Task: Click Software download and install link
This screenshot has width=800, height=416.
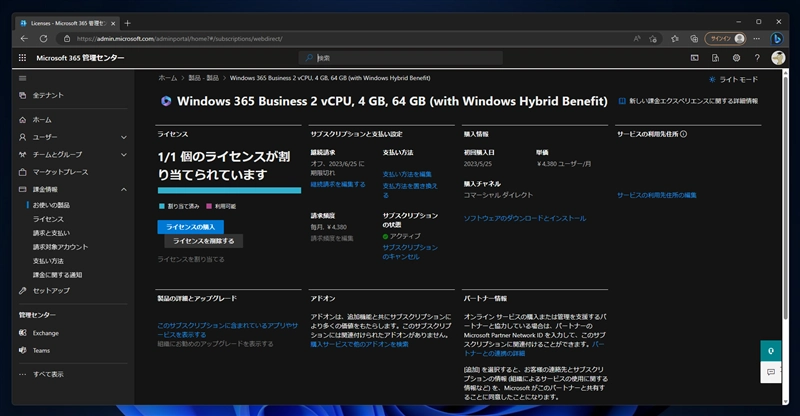Action: tap(525, 218)
